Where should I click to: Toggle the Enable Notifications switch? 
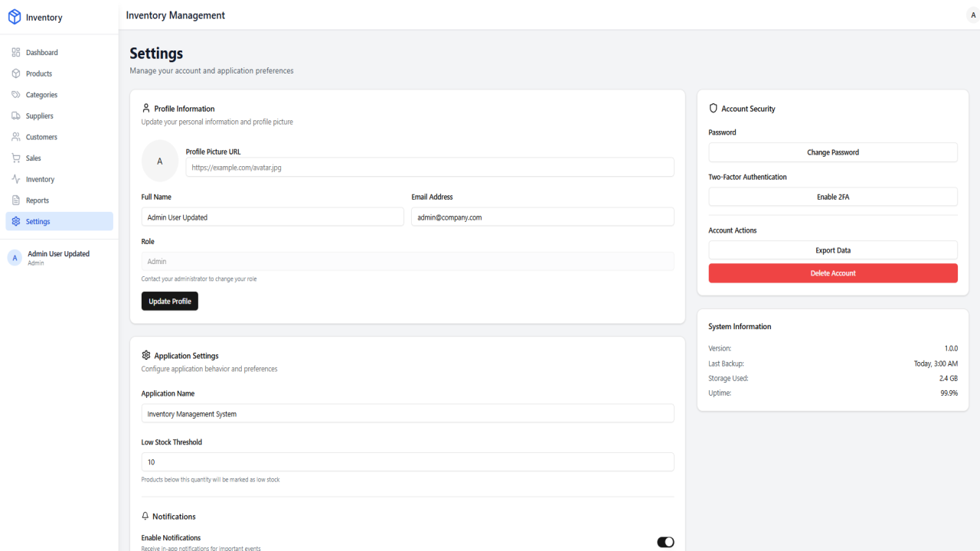click(x=665, y=542)
